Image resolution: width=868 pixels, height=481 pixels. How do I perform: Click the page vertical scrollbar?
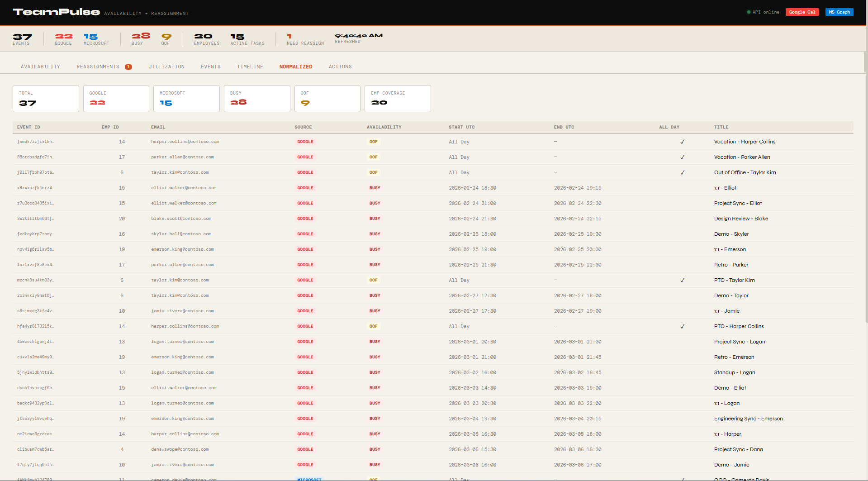click(865, 181)
